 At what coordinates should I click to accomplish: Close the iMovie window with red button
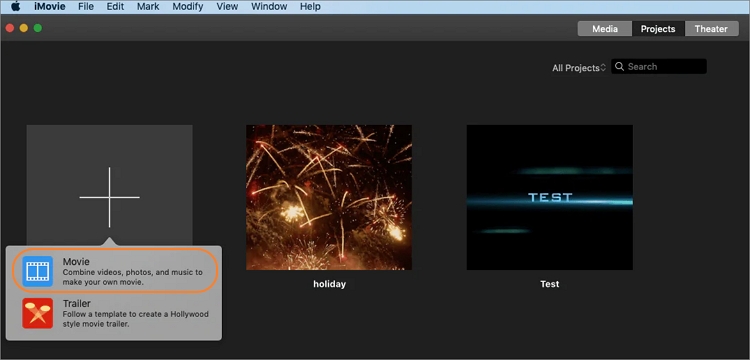click(x=10, y=28)
